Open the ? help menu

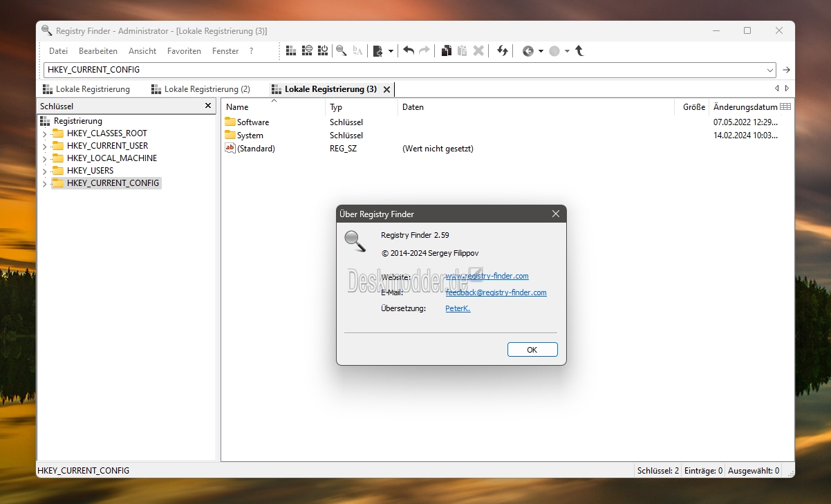point(252,51)
